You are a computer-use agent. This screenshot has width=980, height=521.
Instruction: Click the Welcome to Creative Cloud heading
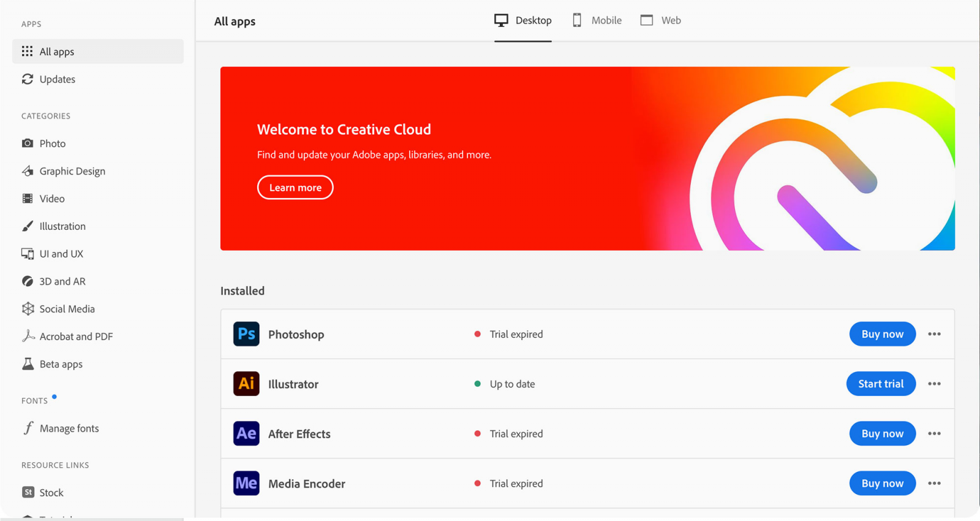(344, 129)
